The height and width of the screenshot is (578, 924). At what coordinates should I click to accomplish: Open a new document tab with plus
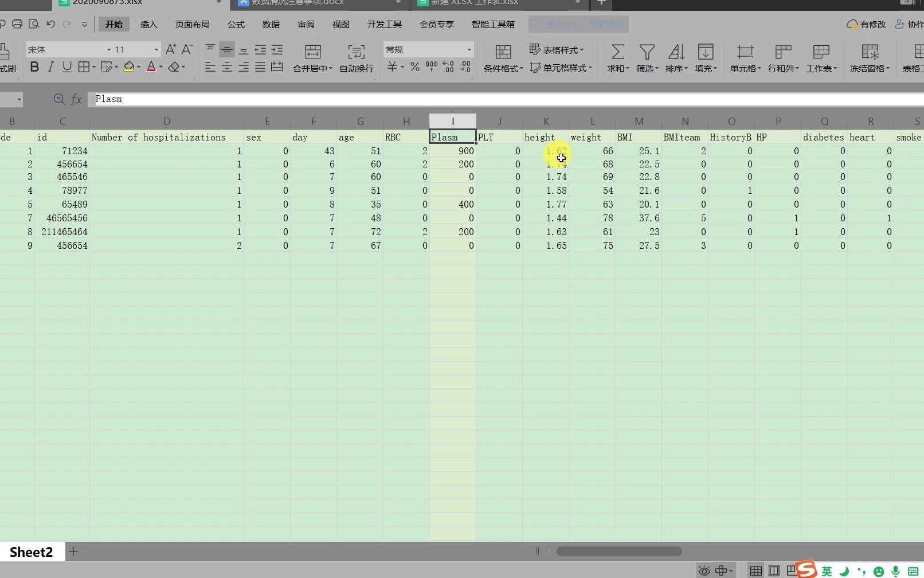click(601, 3)
